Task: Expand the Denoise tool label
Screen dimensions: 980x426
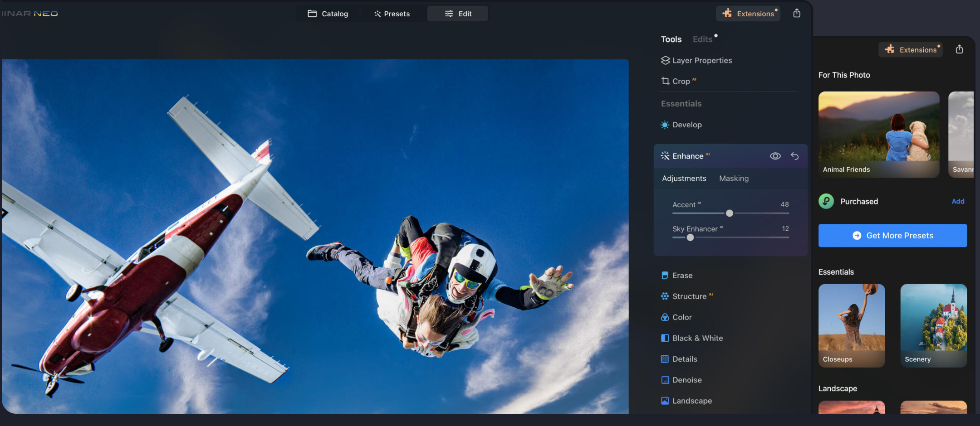Action: tap(687, 380)
